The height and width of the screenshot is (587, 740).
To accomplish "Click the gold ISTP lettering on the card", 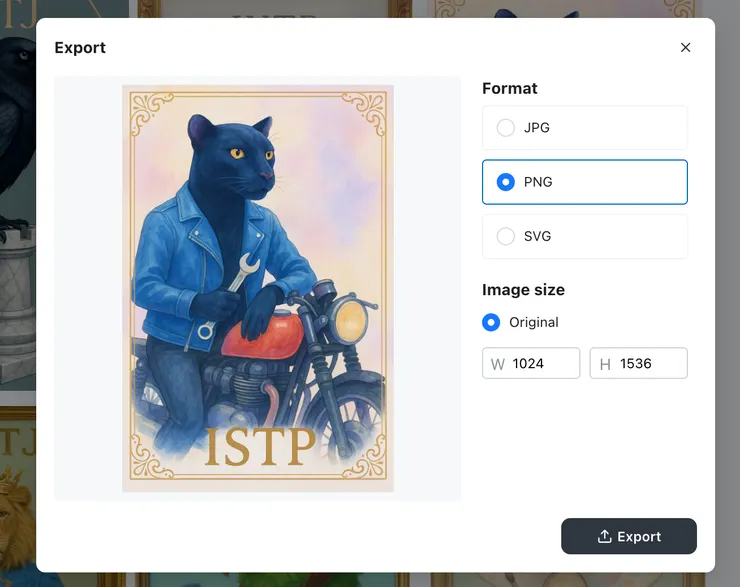I will coord(259,447).
